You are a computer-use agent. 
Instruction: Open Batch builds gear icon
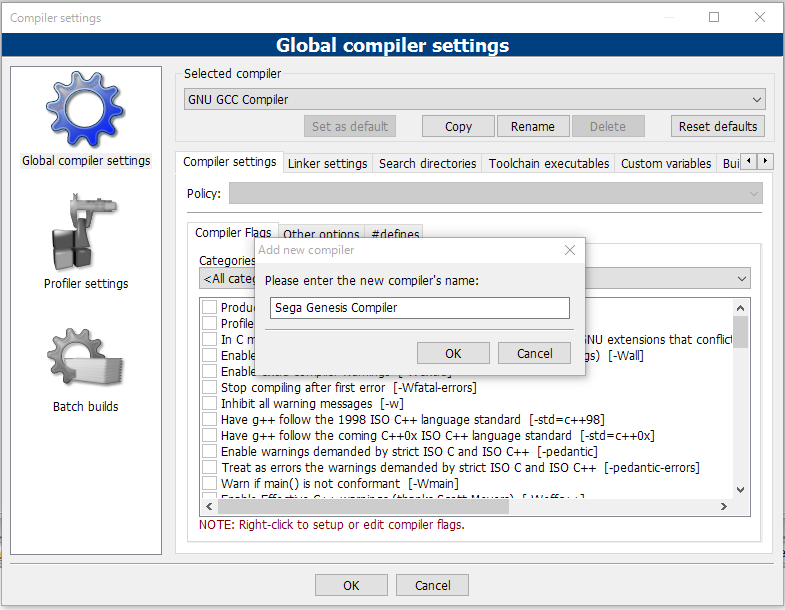coord(86,359)
